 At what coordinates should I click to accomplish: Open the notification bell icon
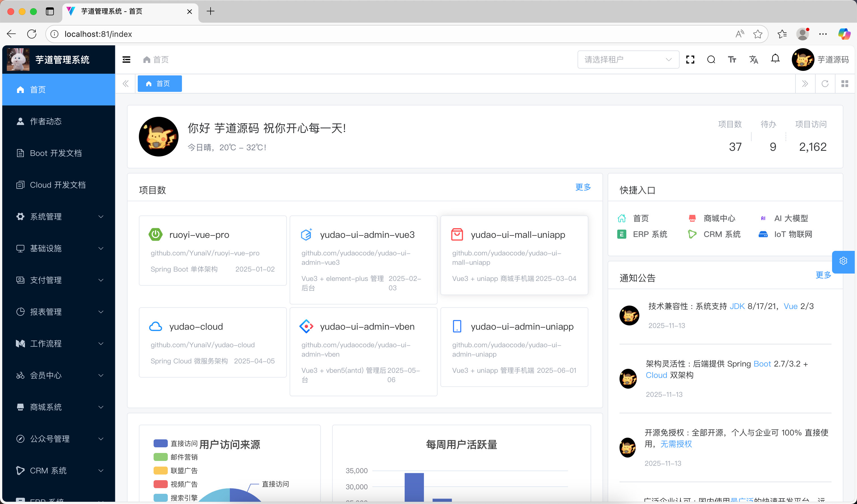(775, 59)
